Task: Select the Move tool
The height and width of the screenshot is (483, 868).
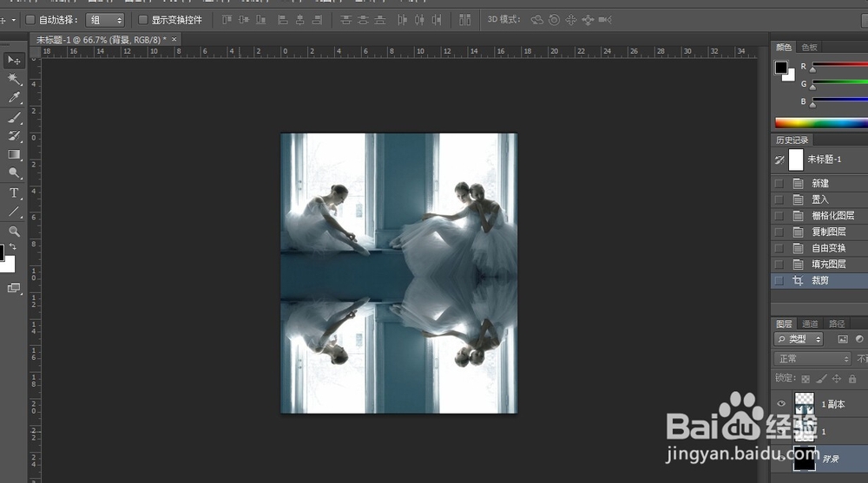Action: pos(14,61)
